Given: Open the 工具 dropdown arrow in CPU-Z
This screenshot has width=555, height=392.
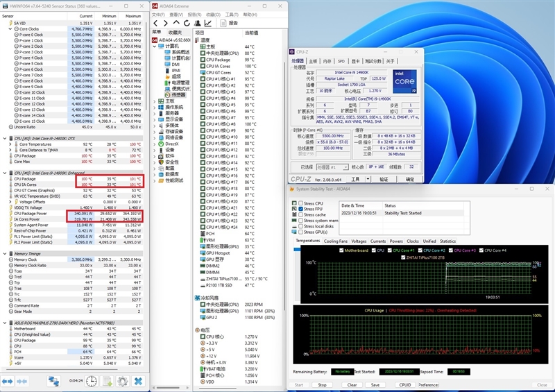Looking at the screenshot, I should click(x=368, y=179).
